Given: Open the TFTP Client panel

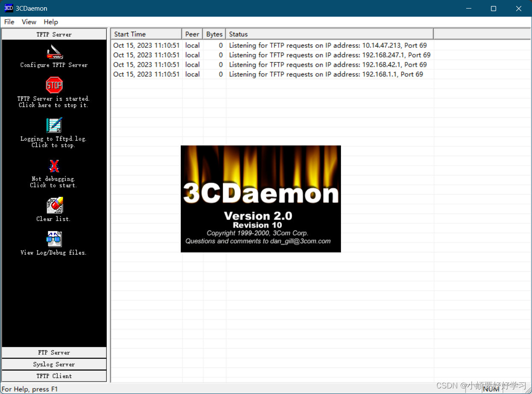Looking at the screenshot, I should (x=53, y=376).
